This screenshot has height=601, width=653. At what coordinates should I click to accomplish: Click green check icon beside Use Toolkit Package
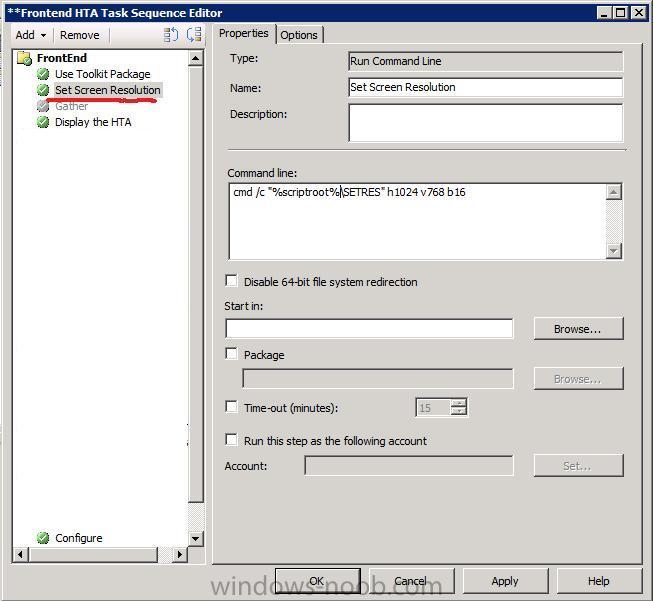42,75
